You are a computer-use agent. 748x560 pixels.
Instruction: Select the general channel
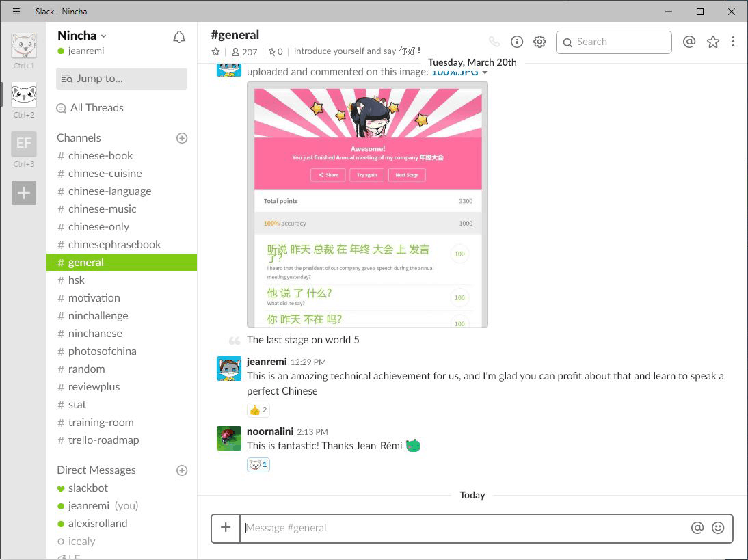(122, 263)
